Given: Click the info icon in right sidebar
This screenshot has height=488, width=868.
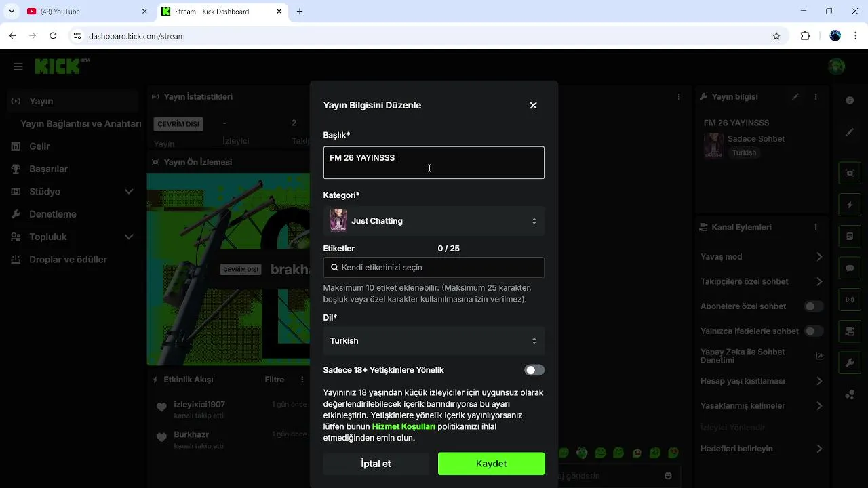Looking at the screenshot, I should [850, 100].
